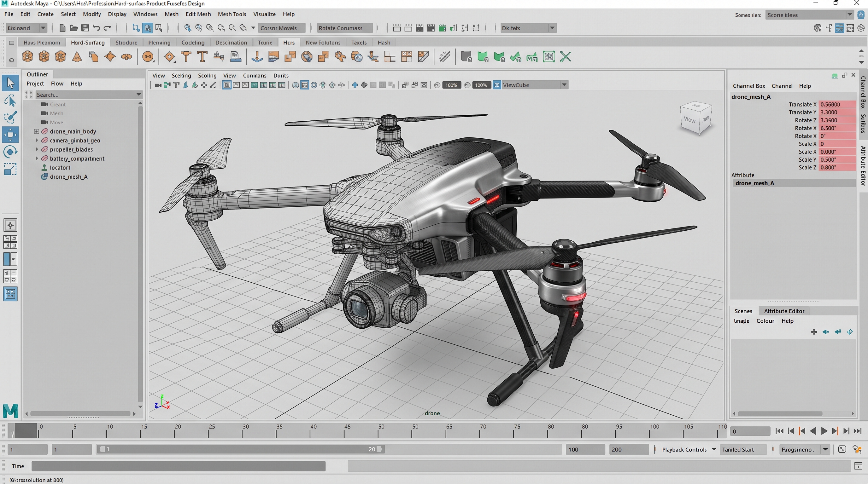
Task: Expand the propeller_blades tree node
Action: click(37, 149)
